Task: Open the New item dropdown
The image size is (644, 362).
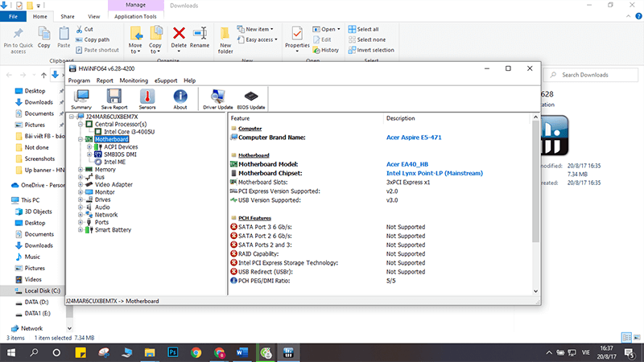Action: coord(255,29)
